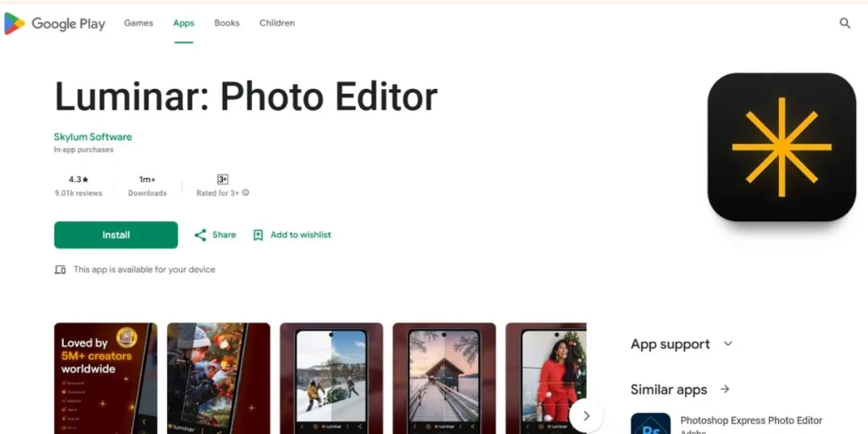
Task: Click the 'In-app purchases' text
Action: [84, 149]
